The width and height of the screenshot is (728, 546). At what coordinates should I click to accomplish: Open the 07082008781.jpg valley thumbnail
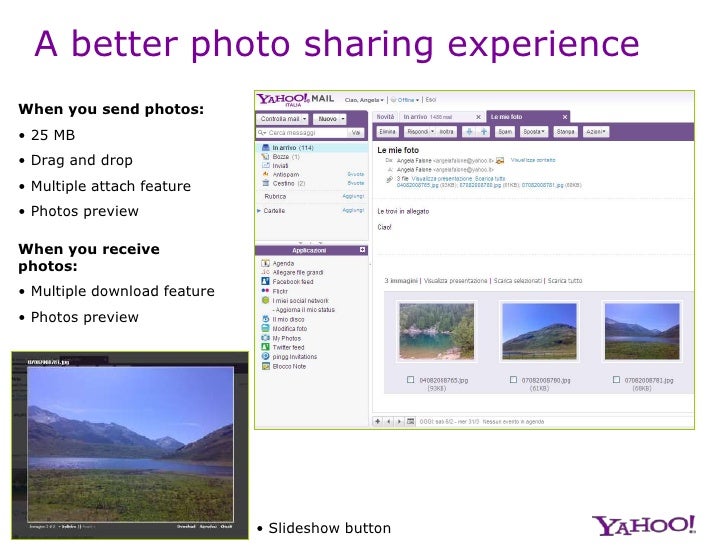click(x=642, y=332)
